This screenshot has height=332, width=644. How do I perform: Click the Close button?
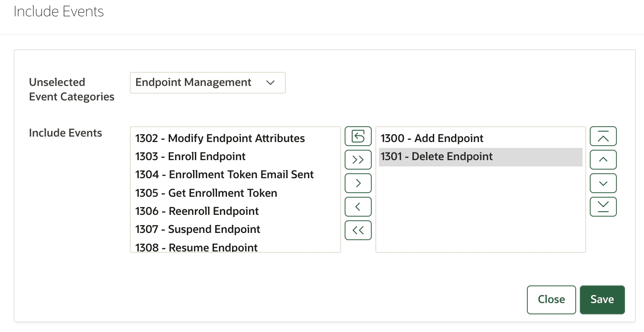coord(551,299)
